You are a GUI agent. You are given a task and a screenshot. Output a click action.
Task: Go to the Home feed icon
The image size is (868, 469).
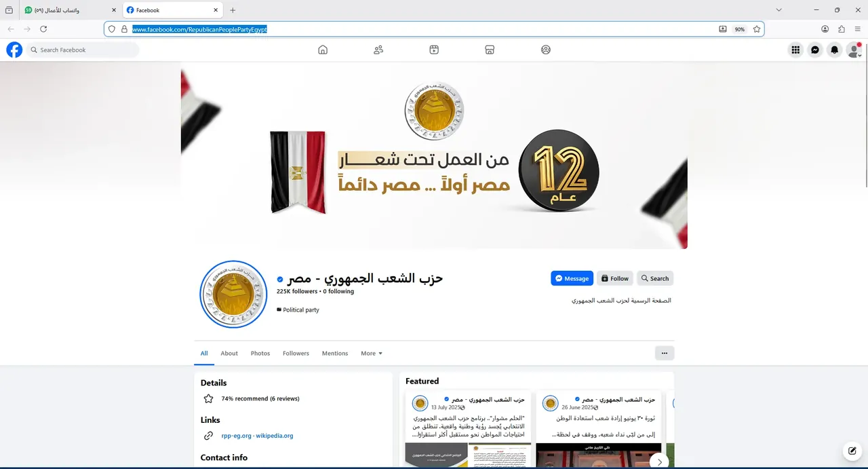pyautogui.click(x=323, y=50)
